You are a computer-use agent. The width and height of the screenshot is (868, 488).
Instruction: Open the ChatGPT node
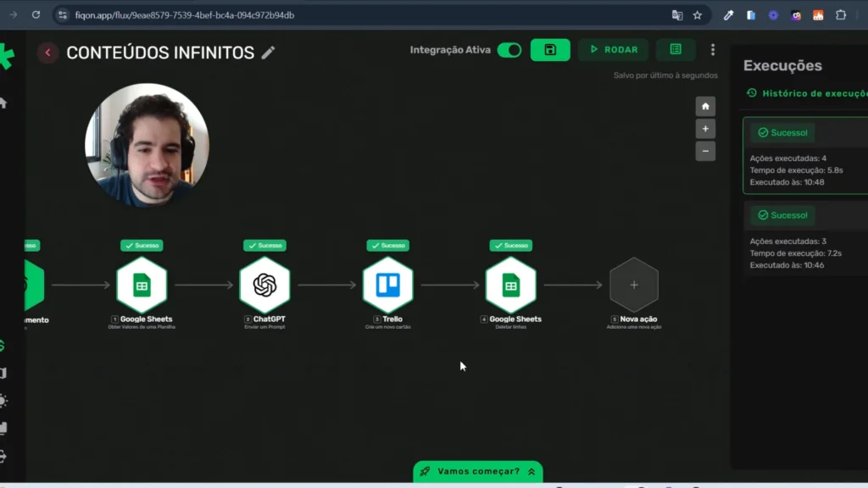click(x=264, y=286)
